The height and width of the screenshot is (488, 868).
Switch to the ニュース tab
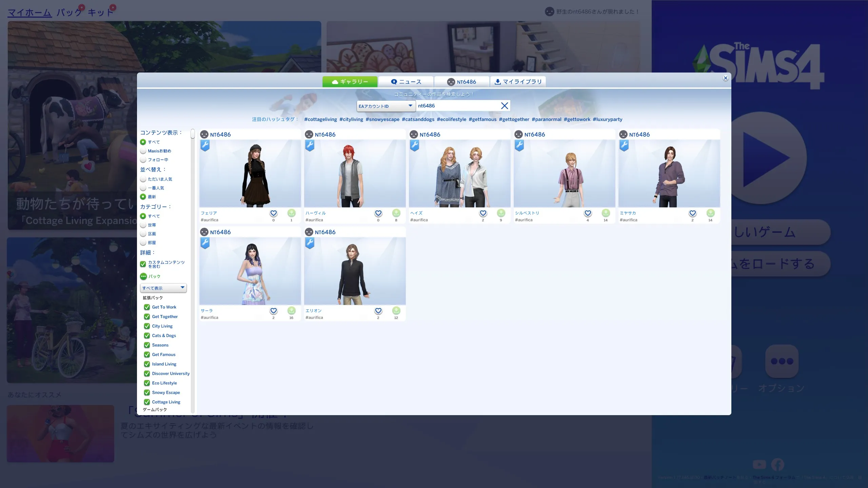[x=406, y=82]
